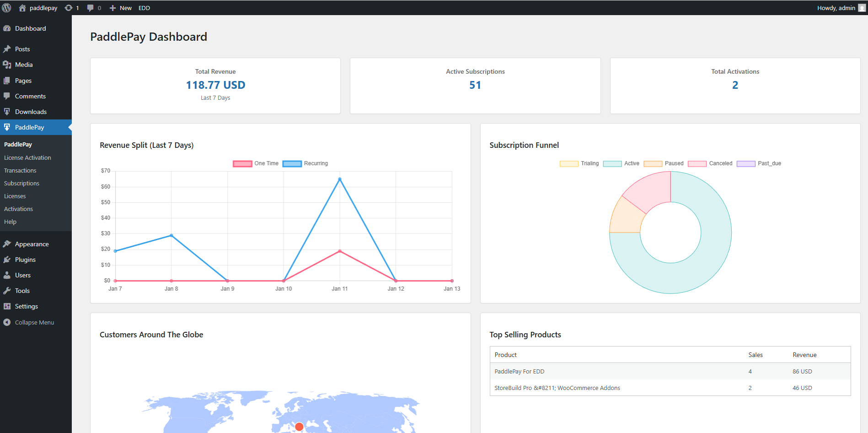The image size is (868, 433).
Task: Click the EDD link in admin bar
Action: point(144,8)
